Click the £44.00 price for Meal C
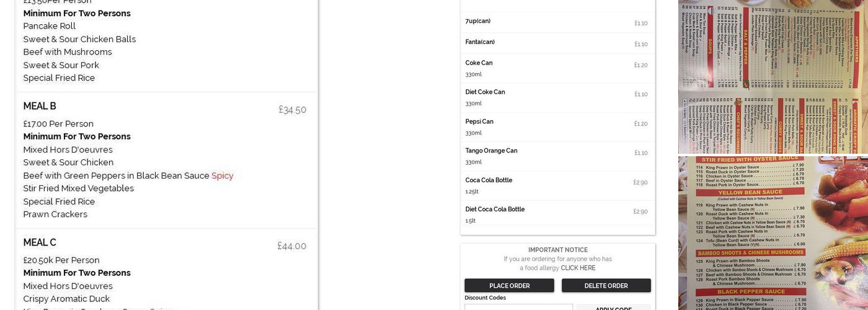The width and height of the screenshot is (868, 310). 291,246
